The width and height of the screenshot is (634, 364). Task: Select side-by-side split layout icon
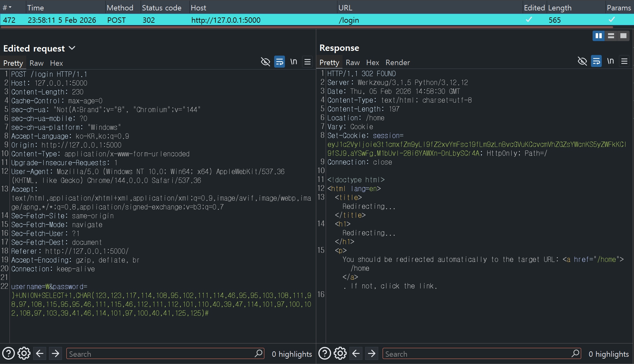click(598, 36)
